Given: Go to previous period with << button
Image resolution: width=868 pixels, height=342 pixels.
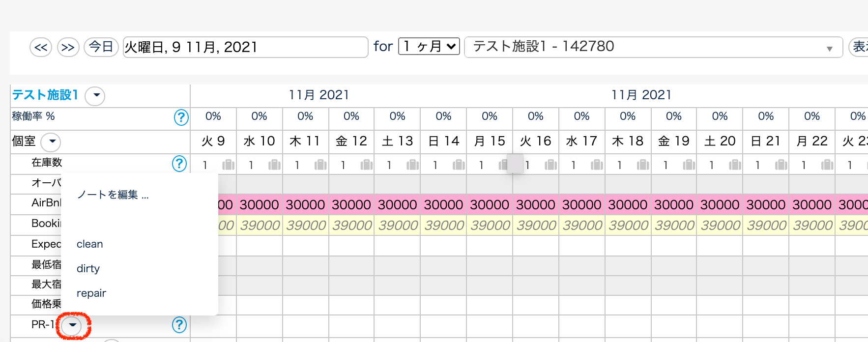Looking at the screenshot, I should point(41,48).
